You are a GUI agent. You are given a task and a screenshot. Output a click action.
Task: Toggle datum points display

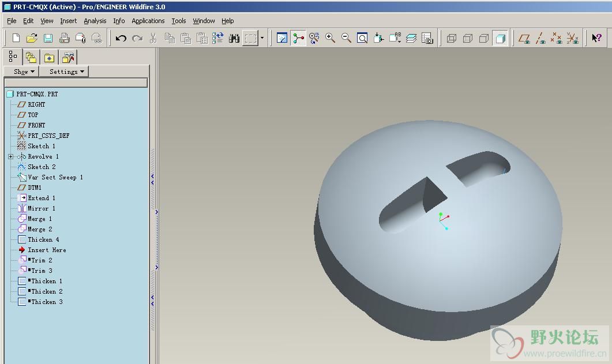tap(556, 38)
